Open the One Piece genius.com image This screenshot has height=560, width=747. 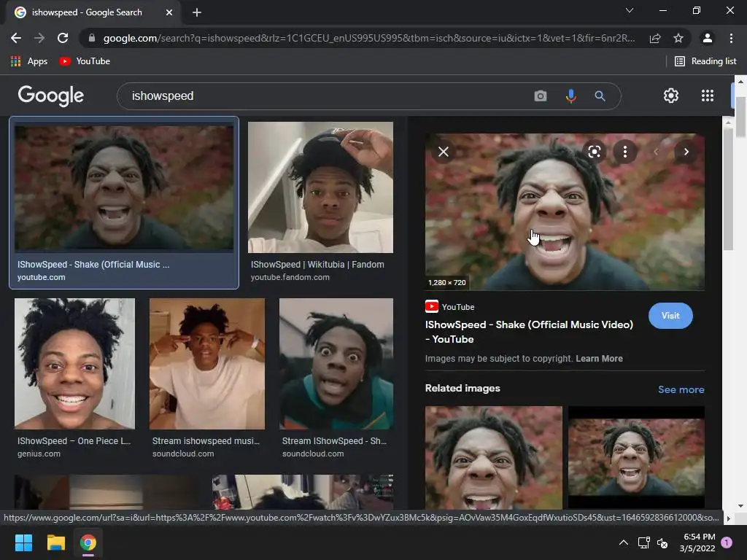click(75, 364)
